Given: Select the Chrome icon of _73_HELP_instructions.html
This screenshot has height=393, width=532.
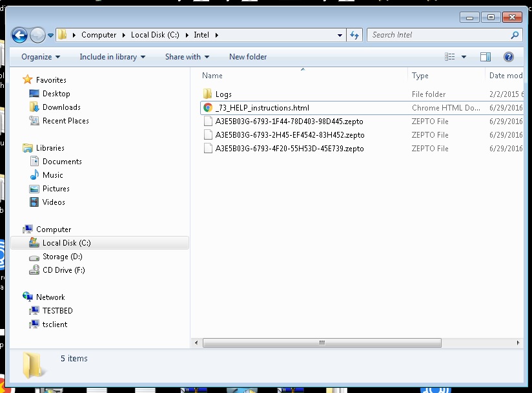Looking at the screenshot, I should (208, 108).
